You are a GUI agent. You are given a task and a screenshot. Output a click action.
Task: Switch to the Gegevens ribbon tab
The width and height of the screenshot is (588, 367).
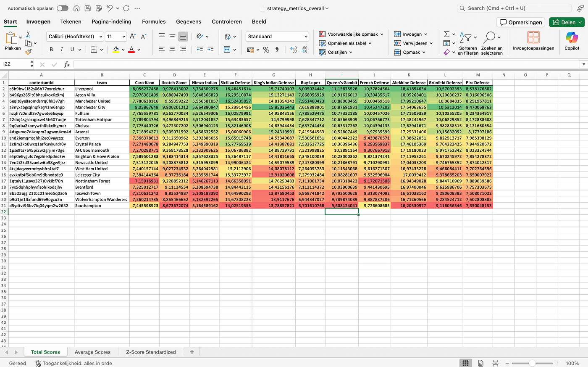(189, 21)
